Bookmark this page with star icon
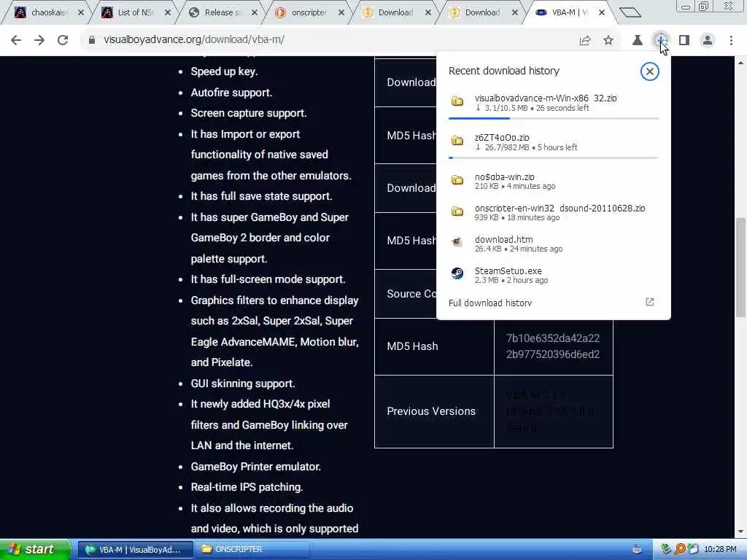Viewport: 747px width, 560px height. (x=608, y=41)
